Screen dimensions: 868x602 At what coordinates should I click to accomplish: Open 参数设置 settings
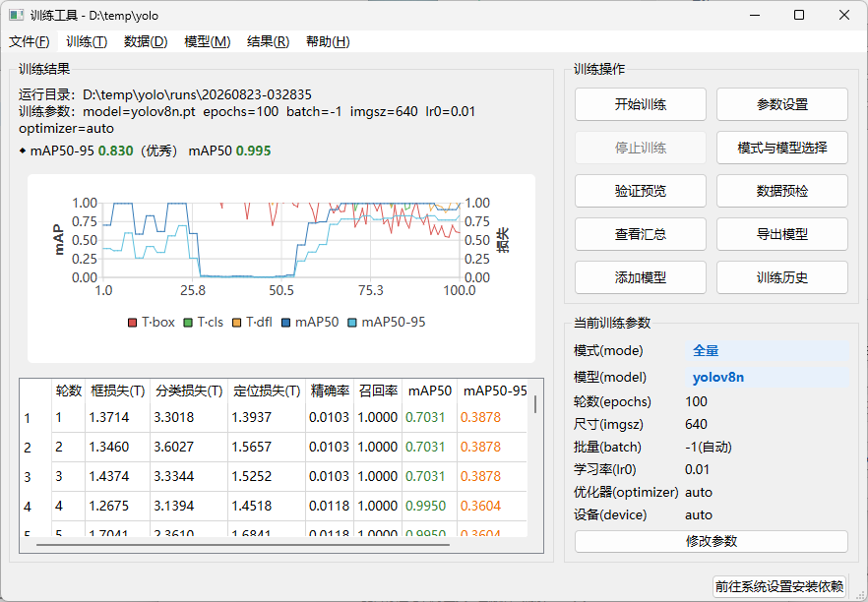(x=782, y=104)
